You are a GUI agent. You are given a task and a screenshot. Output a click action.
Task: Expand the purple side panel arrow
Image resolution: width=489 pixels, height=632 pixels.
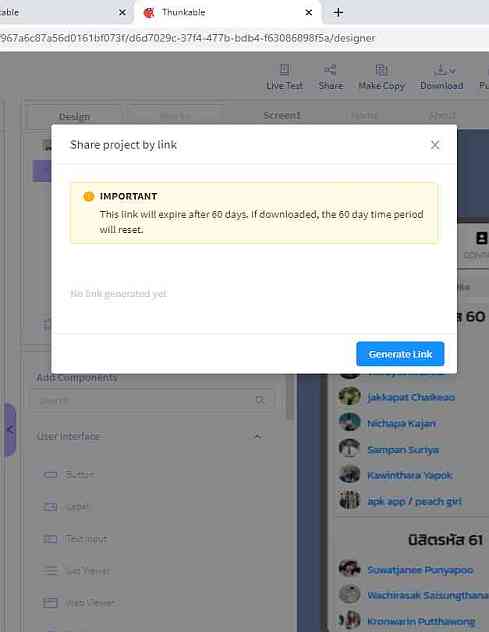click(x=10, y=430)
